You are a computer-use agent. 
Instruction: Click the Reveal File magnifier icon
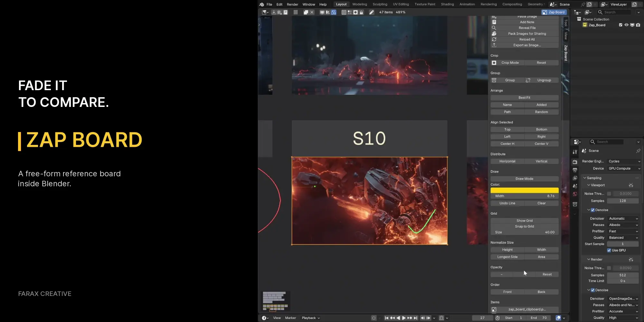tap(494, 28)
